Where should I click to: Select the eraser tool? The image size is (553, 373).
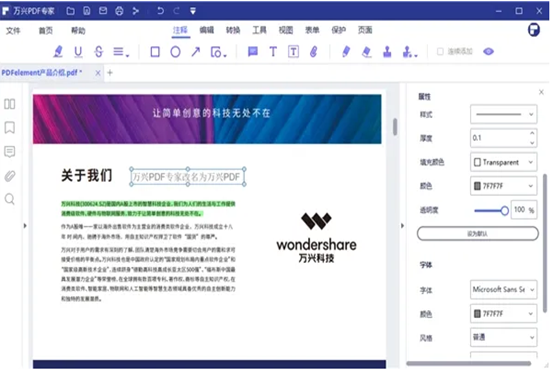coord(367,52)
